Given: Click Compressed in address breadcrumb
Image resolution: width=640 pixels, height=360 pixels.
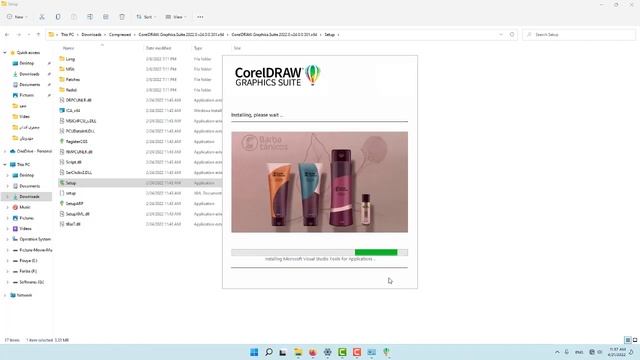Looking at the screenshot, I should coord(120,35).
